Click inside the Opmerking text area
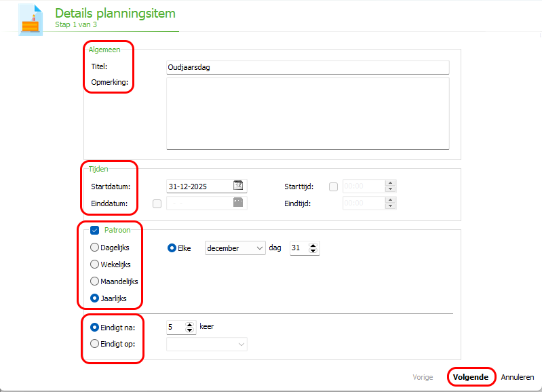Screen dimensions: 542x392 (308, 113)
